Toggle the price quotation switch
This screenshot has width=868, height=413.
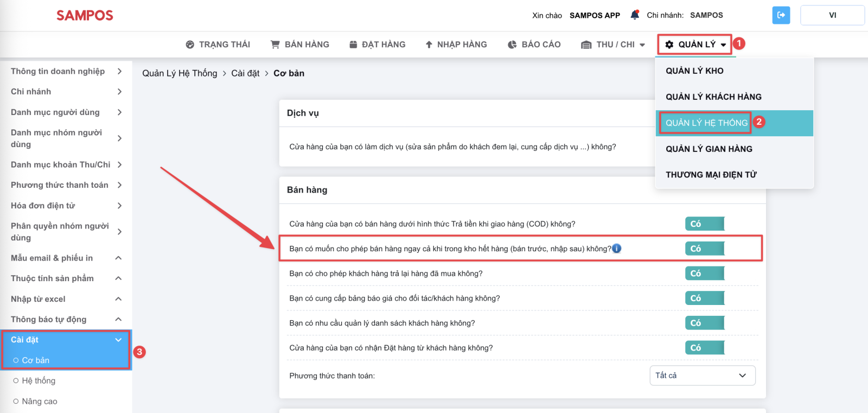pos(704,298)
